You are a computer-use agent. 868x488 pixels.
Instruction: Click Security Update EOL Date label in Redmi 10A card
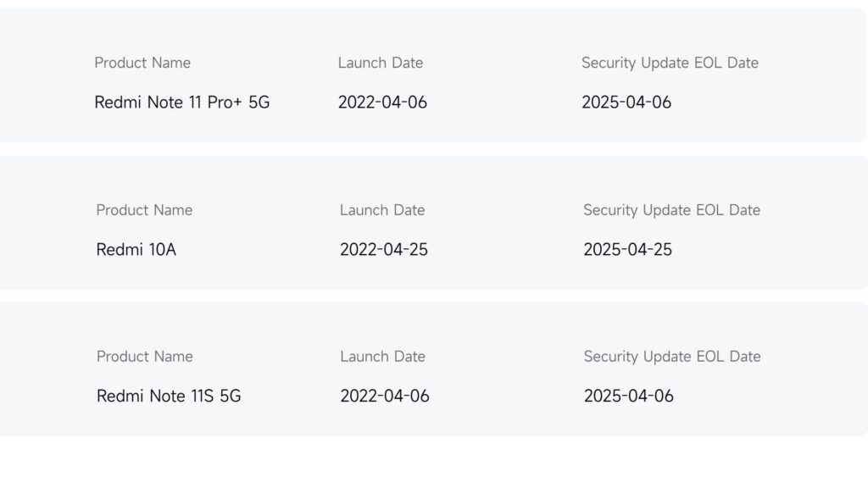pos(671,210)
